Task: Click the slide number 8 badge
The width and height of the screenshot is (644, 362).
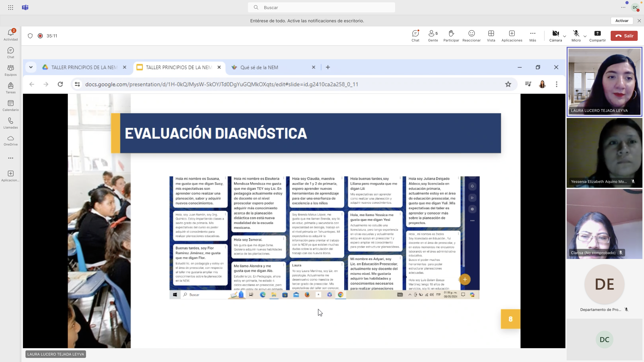Action: 511,319
